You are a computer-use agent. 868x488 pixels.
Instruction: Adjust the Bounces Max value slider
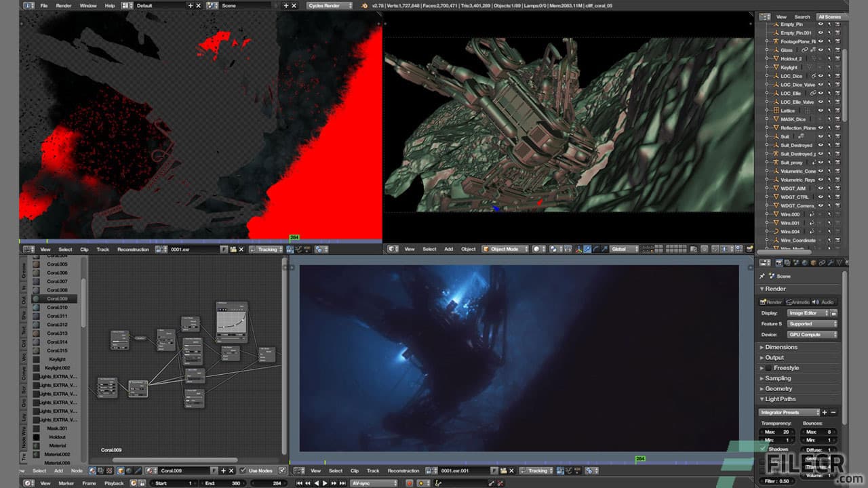point(819,432)
